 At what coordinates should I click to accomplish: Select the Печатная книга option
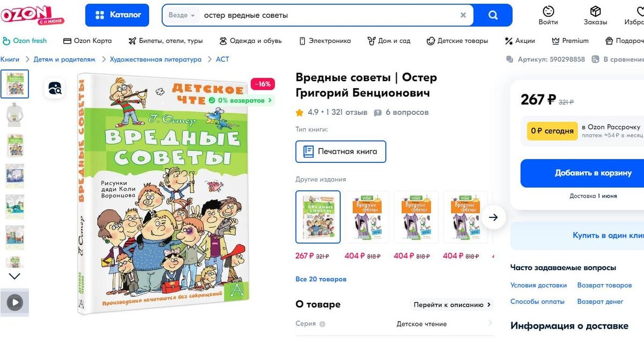click(341, 151)
